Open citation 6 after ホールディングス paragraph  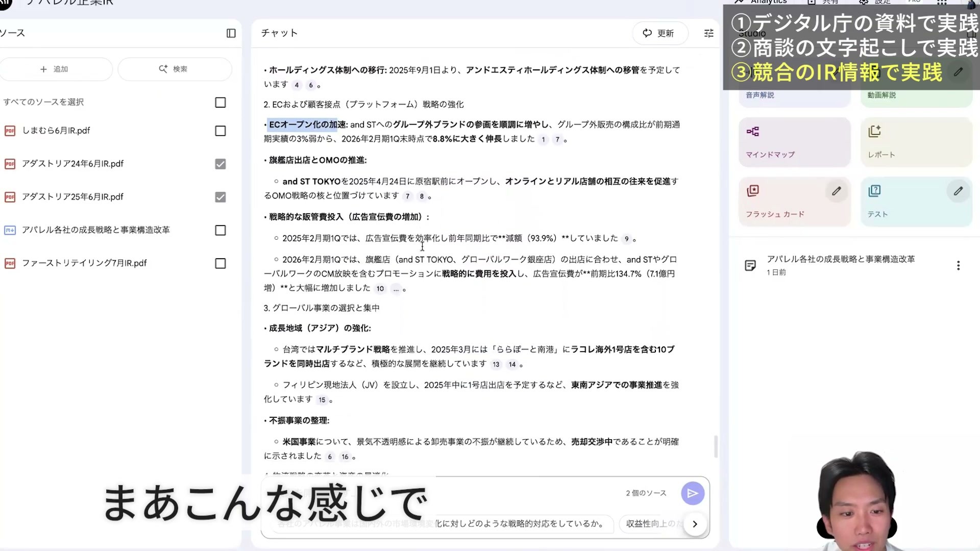click(x=310, y=85)
